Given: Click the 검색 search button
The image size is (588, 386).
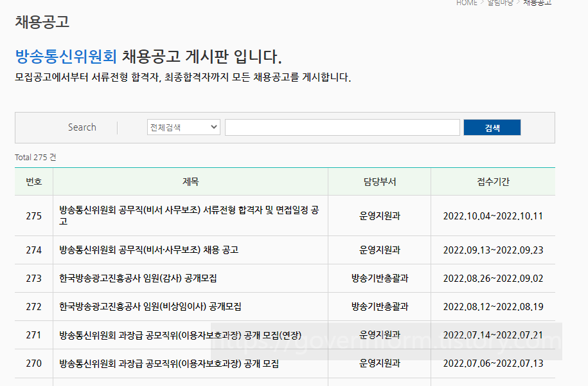Looking at the screenshot, I should pos(492,127).
